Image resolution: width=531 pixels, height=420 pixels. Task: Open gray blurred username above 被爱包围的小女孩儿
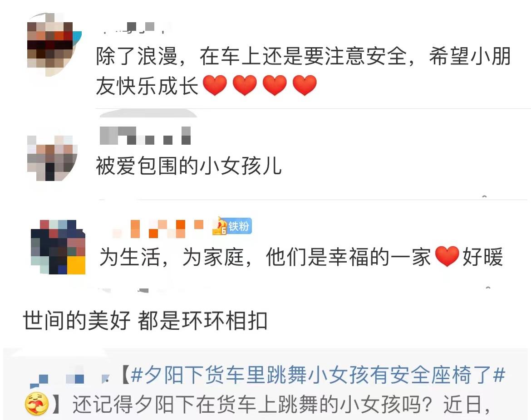point(145,135)
